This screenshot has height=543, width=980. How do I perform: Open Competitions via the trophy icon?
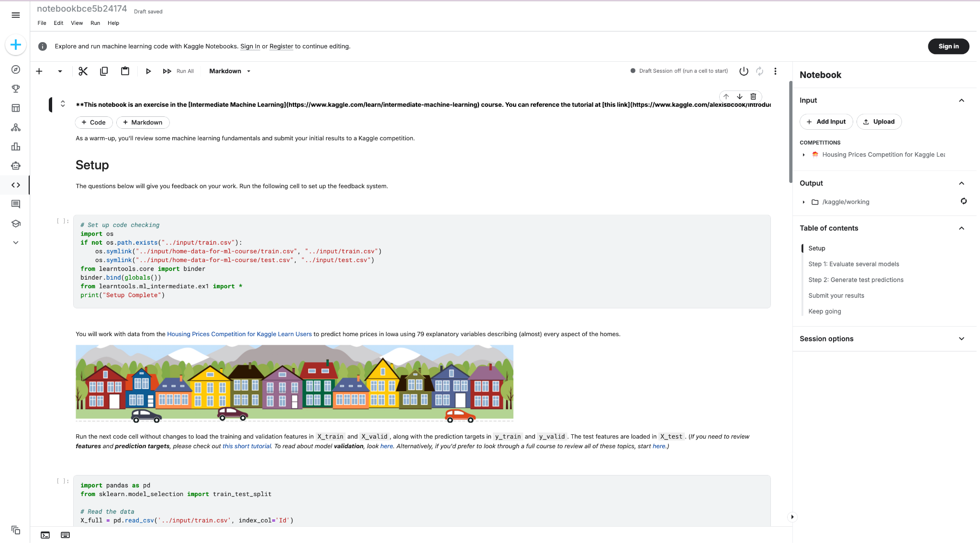(x=16, y=88)
